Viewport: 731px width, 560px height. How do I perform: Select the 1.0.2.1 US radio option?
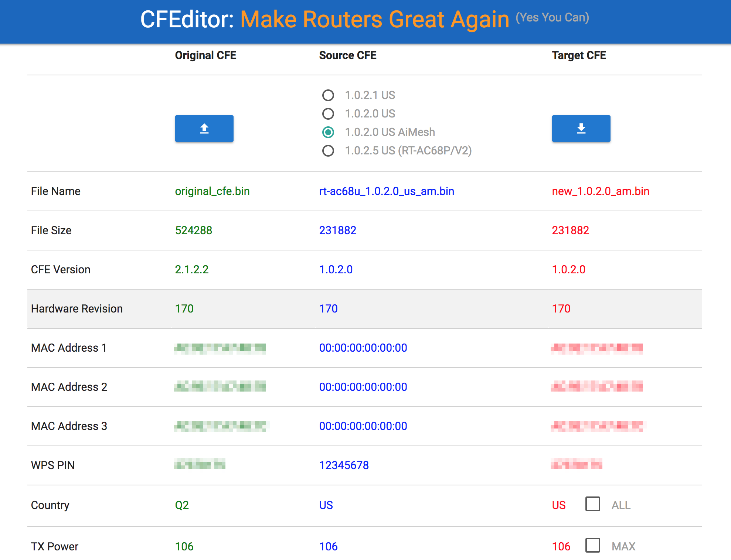tap(328, 95)
